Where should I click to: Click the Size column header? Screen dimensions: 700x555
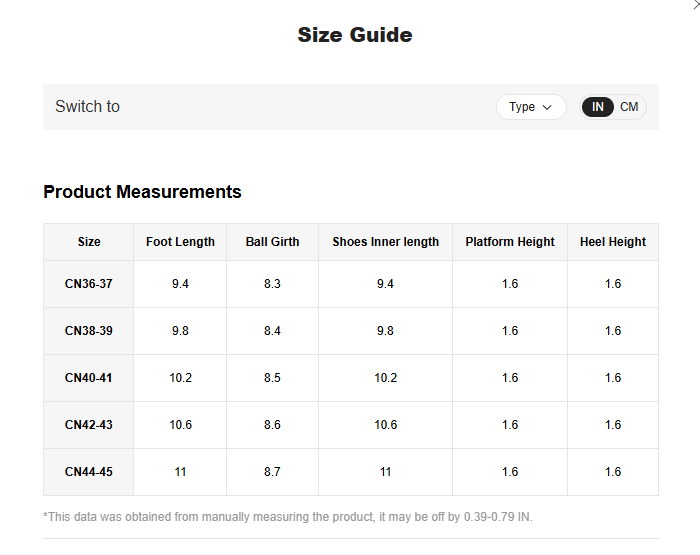point(89,242)
